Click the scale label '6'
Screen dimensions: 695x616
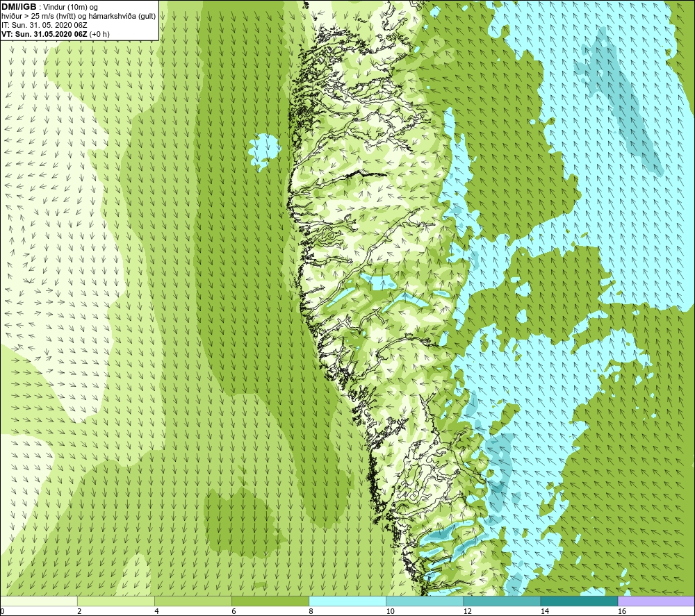coord(234,611)
